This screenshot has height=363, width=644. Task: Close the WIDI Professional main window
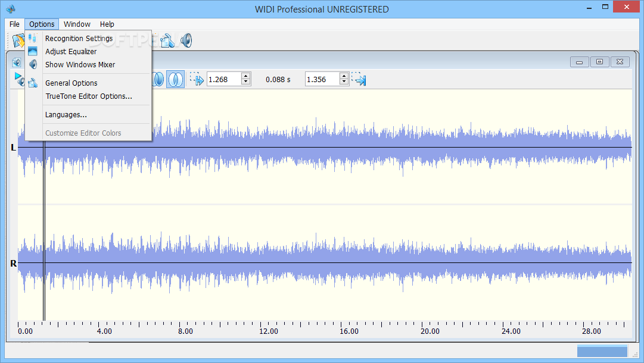(x=626, y=7)
